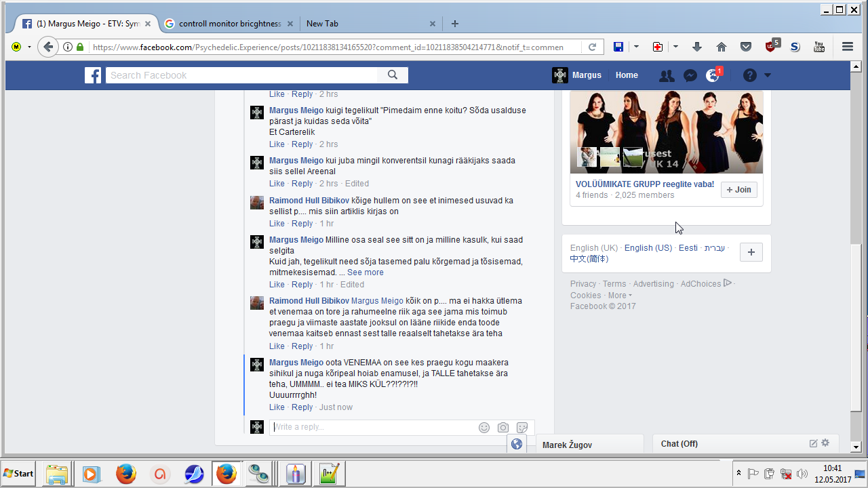
Task: Open the Home link in Facebook bar
Action: [627, 75]
